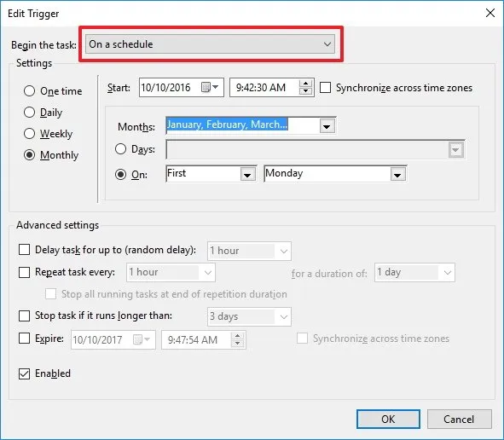Check Stop task if it runs longer
Screen dimensions: 504x440
click(24, 316)
